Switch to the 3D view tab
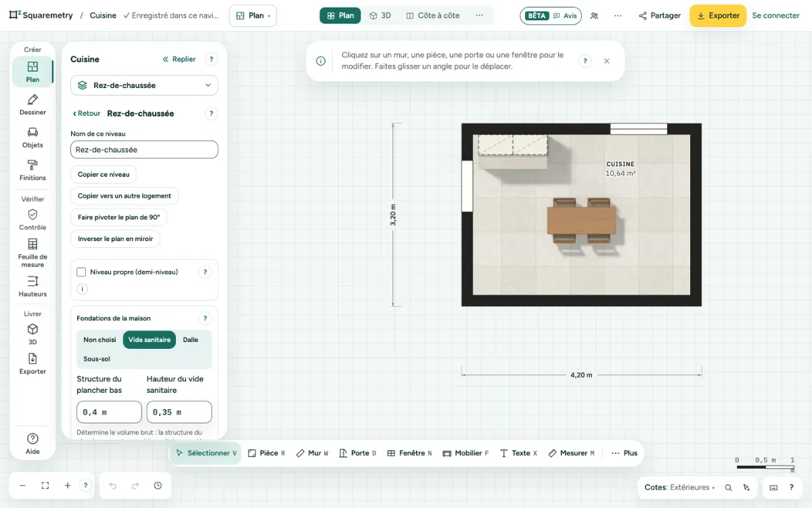Viewport: 812px width, 508px height. (x=380, y=16)
